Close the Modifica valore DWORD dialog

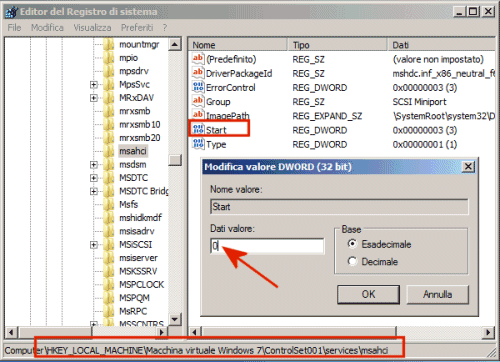pyautogui.click(x=468, y=166)
